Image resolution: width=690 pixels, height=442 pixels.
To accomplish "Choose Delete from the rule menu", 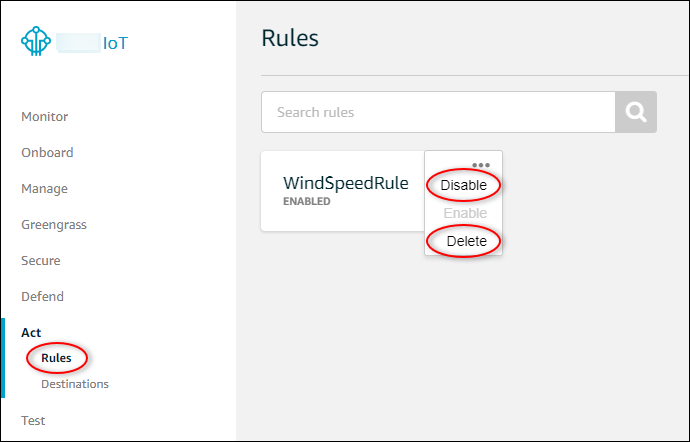I will click(466, 241).
